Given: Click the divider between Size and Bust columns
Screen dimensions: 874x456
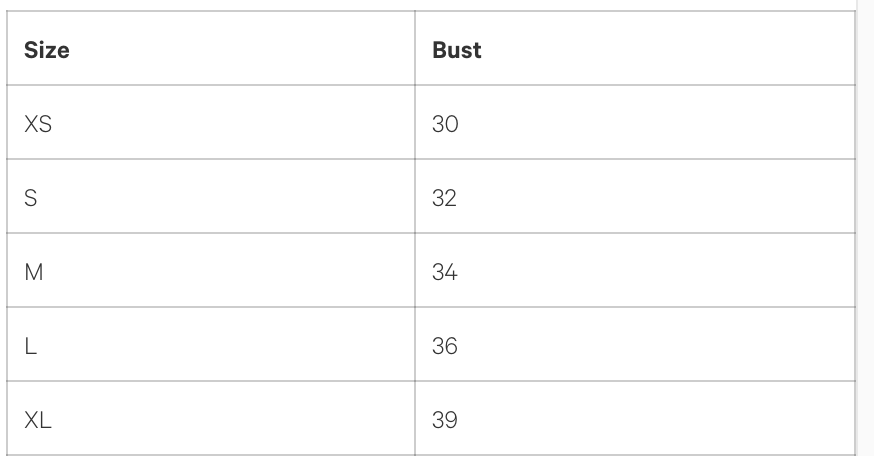Looking at the screenshot, I should coord(415,230).
